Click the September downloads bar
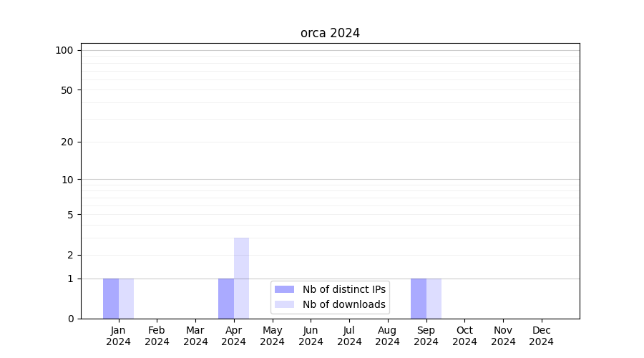Screen dimensions: 644x358 (x=434, y=299)
